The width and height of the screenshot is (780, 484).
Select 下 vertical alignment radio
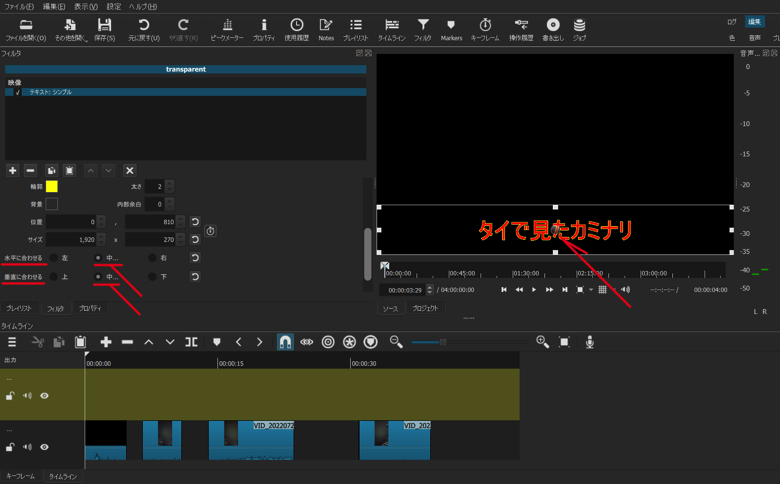click(152, 277)
